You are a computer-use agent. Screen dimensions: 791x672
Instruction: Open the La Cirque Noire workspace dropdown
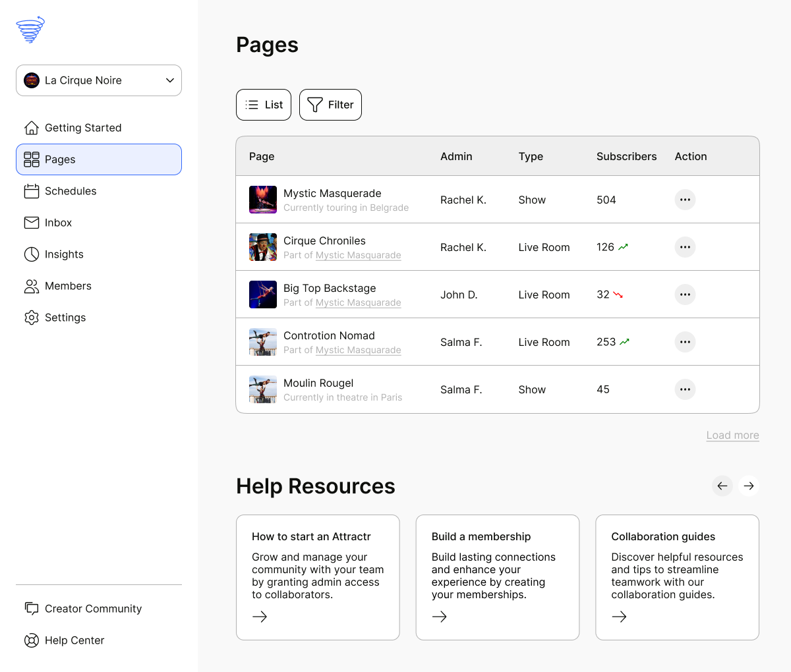[99, 80]
